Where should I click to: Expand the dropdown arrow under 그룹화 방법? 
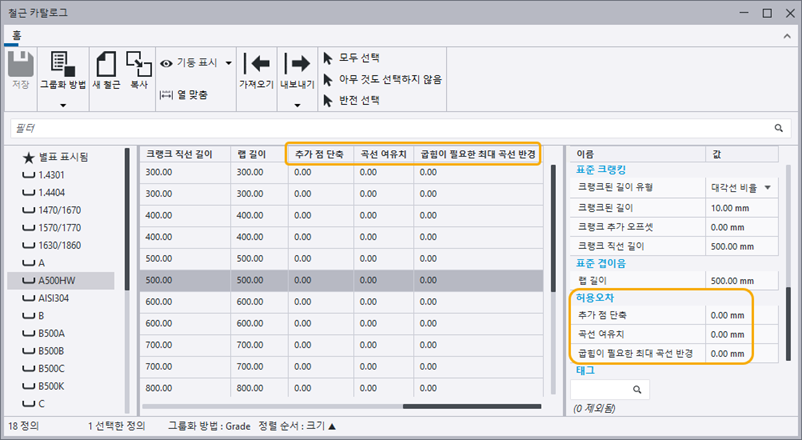point(62,105)
